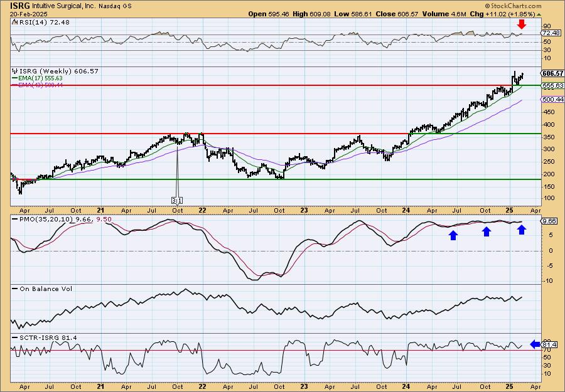Click the 9.66 PMO value tag on the right axis
The height and width of the screenshot is (392, 565).
pyautogui.click(x=550, y=221)
